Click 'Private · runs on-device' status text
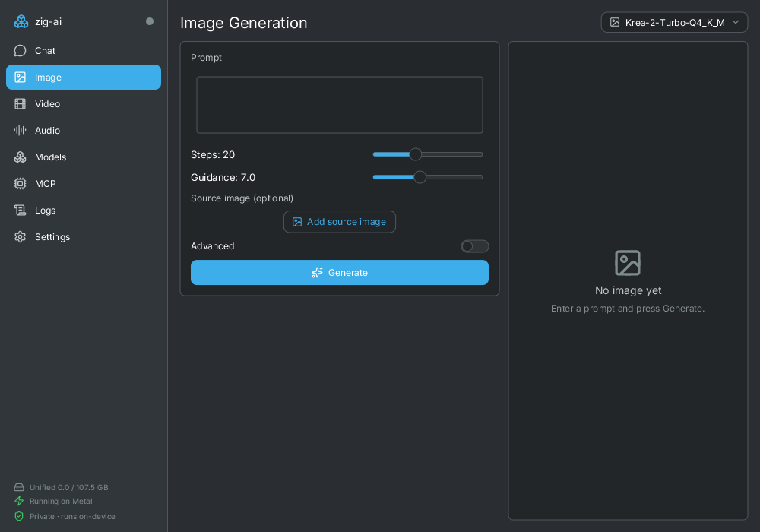The width and height of the screenshot is (760, 532). (73, 517)
